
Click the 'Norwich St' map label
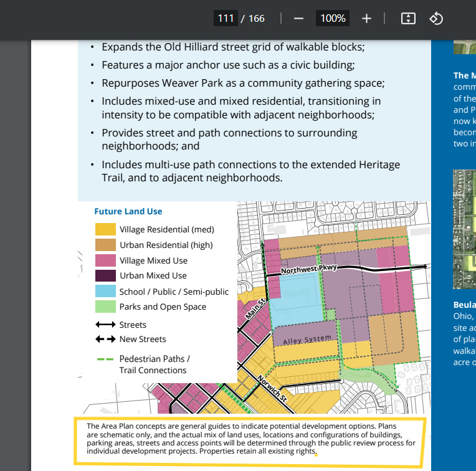[x=272, y=389]
